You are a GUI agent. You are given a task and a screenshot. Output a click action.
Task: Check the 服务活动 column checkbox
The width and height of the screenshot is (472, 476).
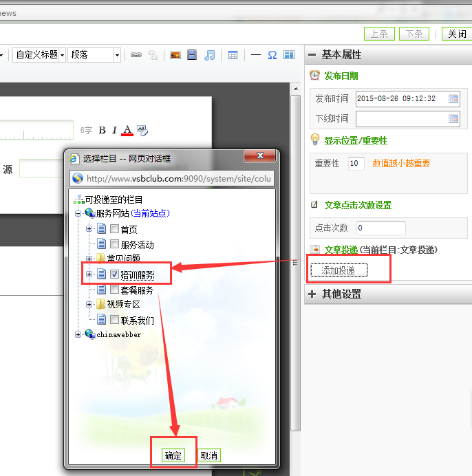[114, 244]
